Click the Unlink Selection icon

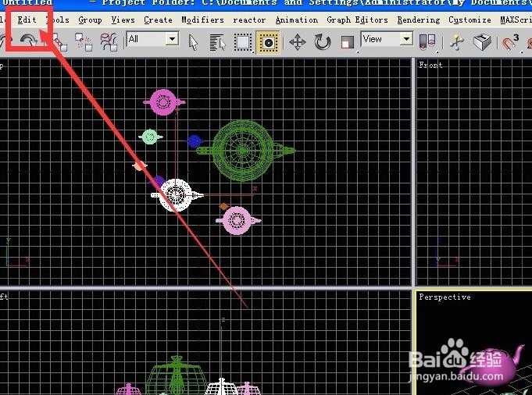84,42
